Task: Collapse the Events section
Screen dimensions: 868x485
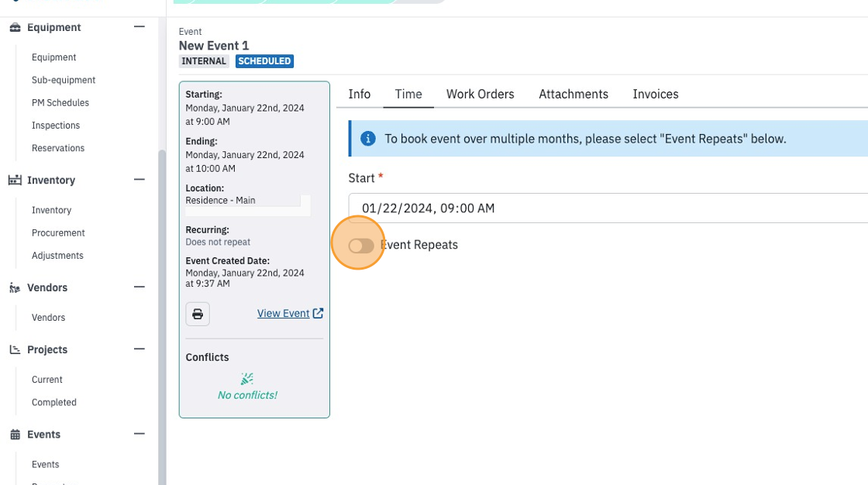Action: coord(139,434)
